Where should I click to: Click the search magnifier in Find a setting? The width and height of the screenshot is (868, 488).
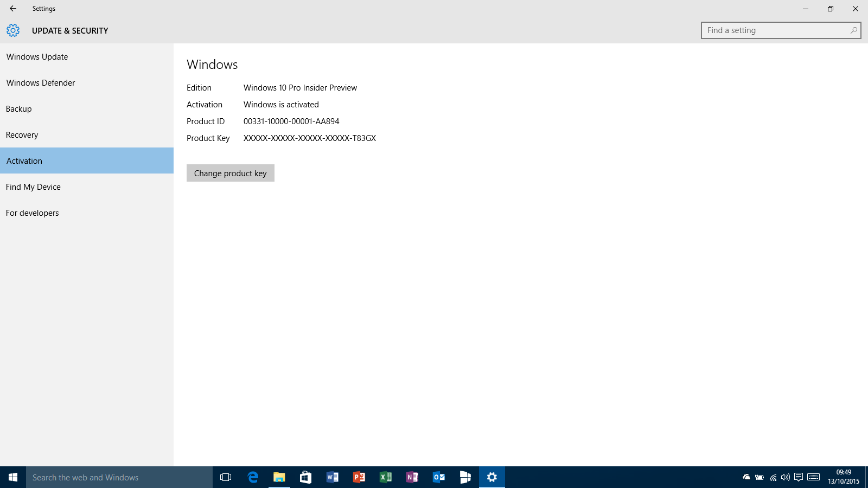point(854,30)
